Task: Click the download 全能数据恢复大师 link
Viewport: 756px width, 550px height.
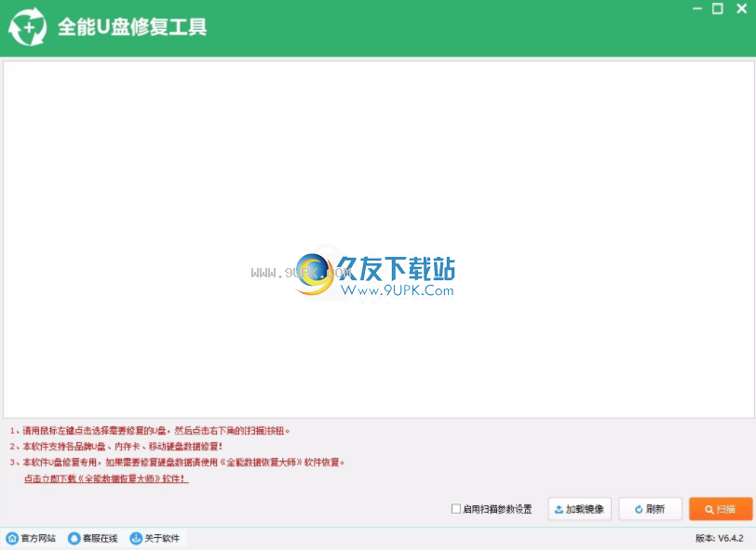Action: point(106,478)
